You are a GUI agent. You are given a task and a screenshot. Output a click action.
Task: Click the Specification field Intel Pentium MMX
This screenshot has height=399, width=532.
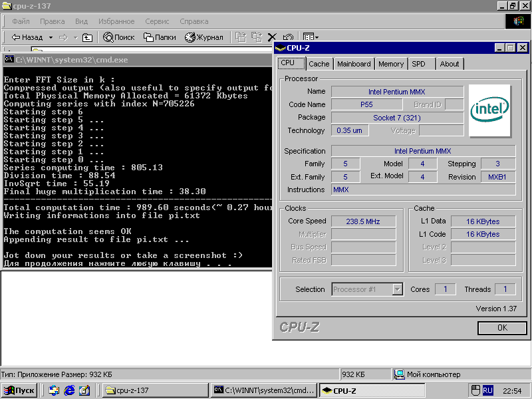coord(424,151)
